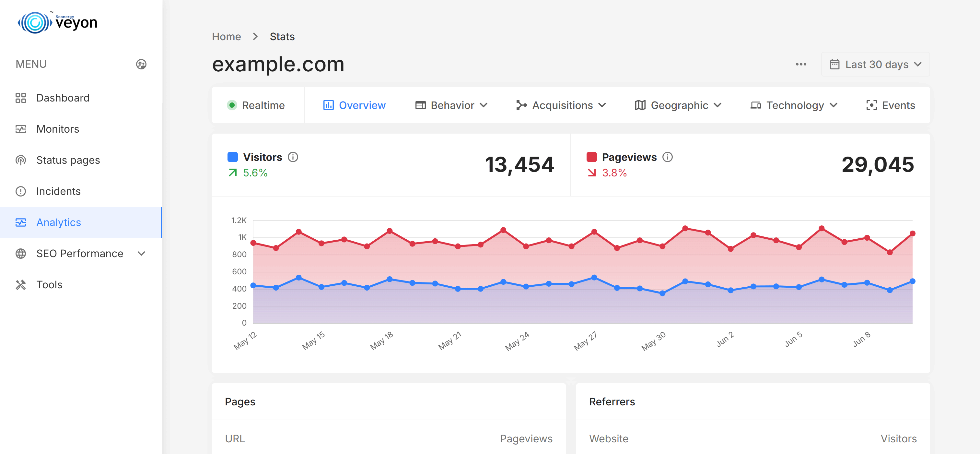The image size is (980, 454).
Task: Click the last Pageviews chart data point
Action: click(x=912, y=234)
